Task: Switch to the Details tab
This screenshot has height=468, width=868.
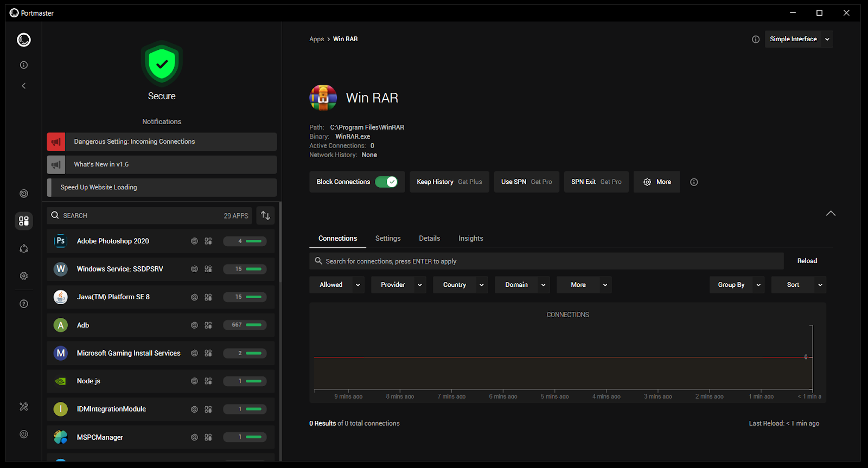Action: (429, 239)
